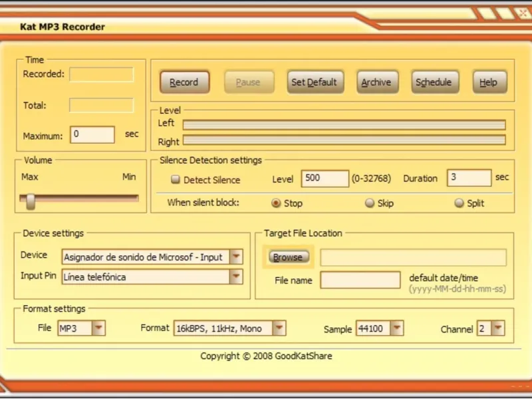Browse for target file location

click(289, 257)
